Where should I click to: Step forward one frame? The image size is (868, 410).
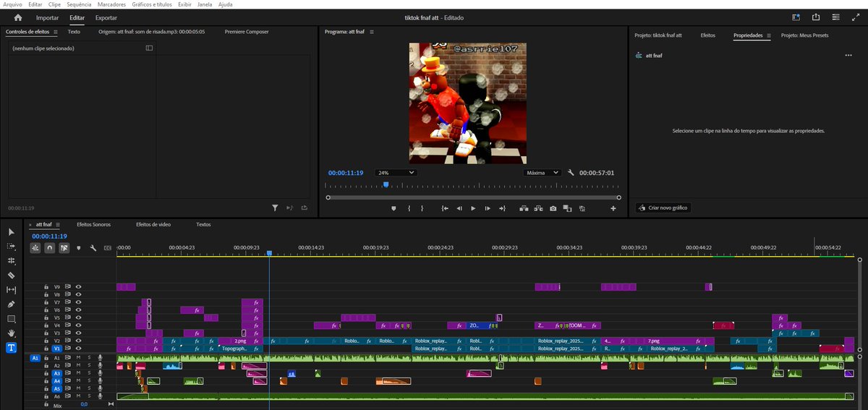click(x=488, y=208)
